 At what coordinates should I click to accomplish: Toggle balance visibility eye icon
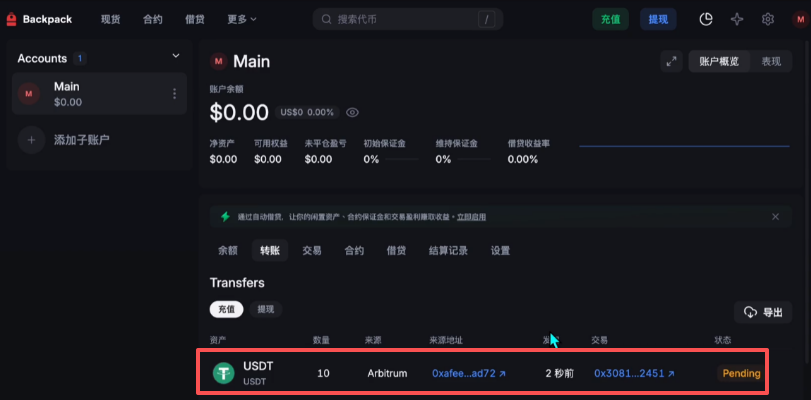coord(352,112)
